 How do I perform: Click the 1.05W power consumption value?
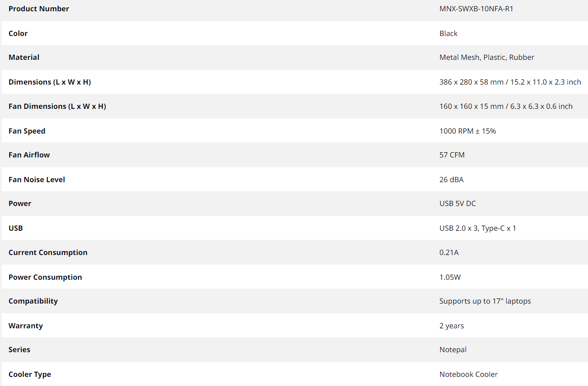tap(450, 277)
